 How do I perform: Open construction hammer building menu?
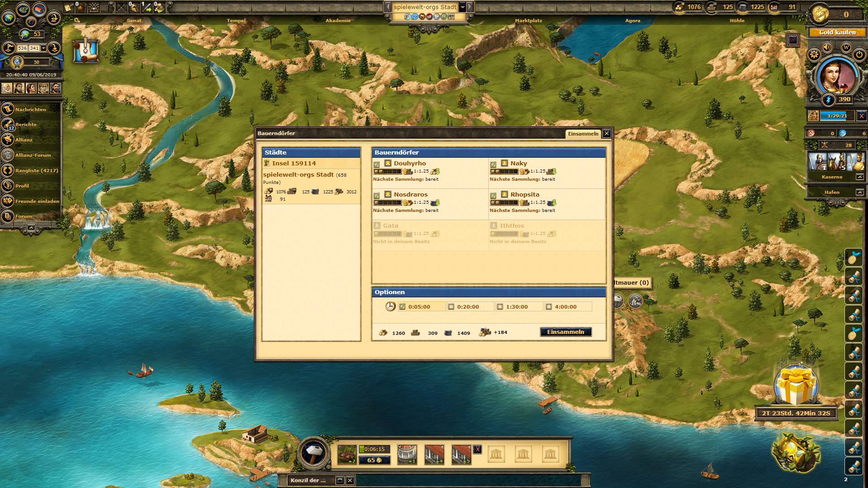click(314, 452)
